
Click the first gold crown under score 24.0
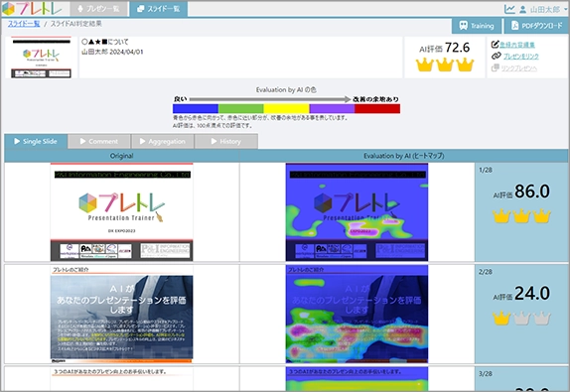(x=501, y=318)
